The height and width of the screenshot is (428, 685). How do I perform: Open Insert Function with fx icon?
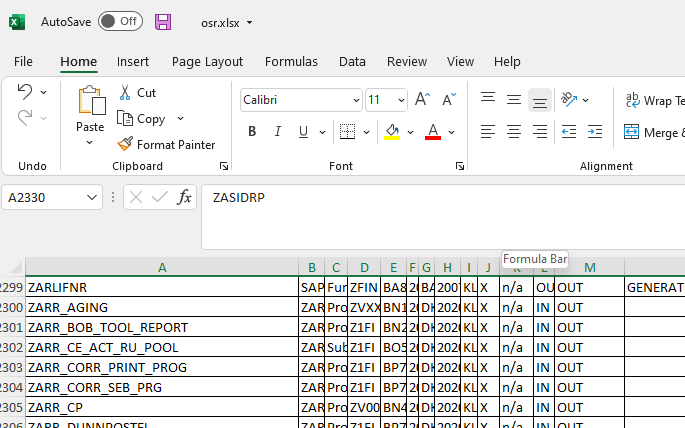tap(184, 197)
